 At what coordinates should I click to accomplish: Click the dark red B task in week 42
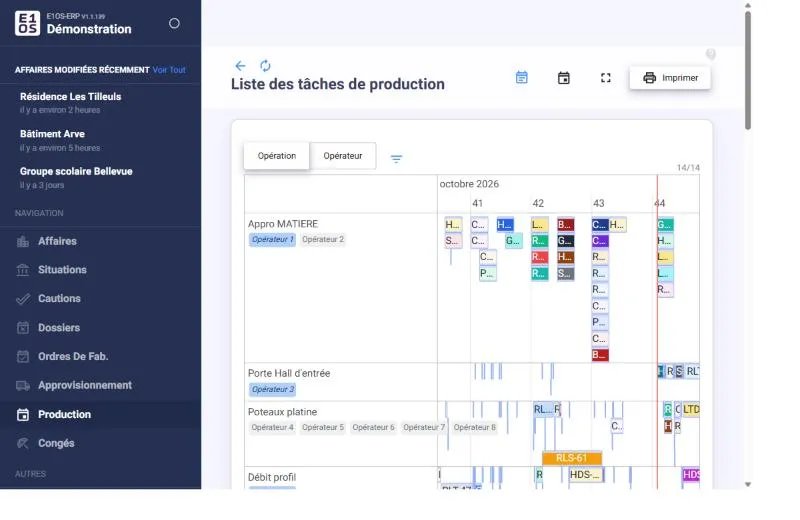(x=565, y=225)
